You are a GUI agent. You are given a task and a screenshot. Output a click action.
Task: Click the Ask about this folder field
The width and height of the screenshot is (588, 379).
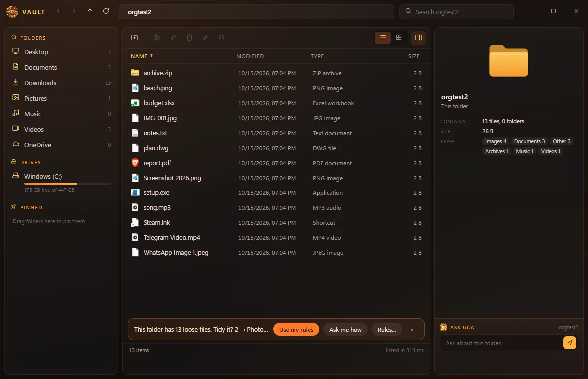pyautogui.click(x=501, y=343)
